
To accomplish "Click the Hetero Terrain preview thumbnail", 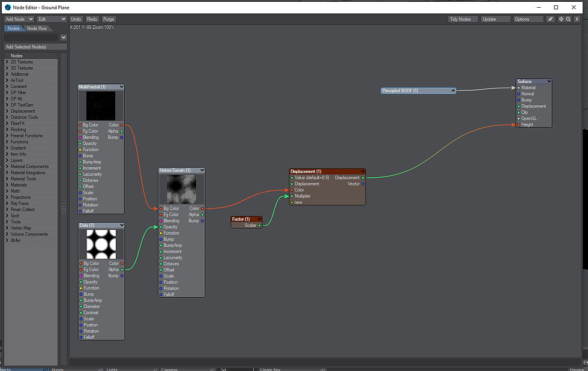I will (182, 189).
